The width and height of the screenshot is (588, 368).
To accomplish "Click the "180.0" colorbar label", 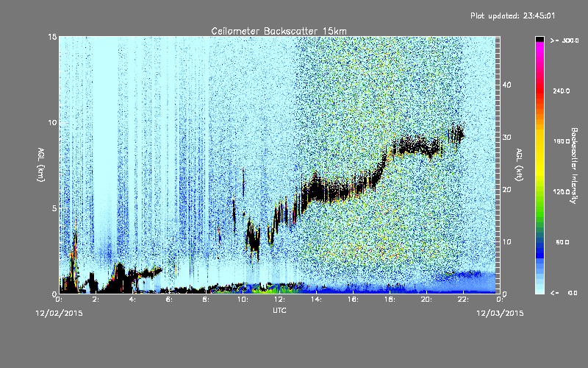I will pyautogui.click(x=562, y=141).
